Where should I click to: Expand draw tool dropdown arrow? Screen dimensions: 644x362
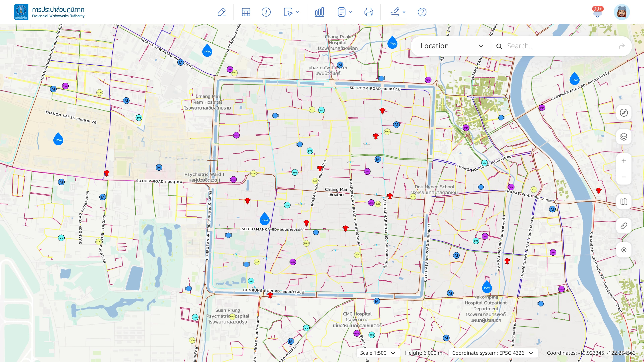tap(404, 12)
